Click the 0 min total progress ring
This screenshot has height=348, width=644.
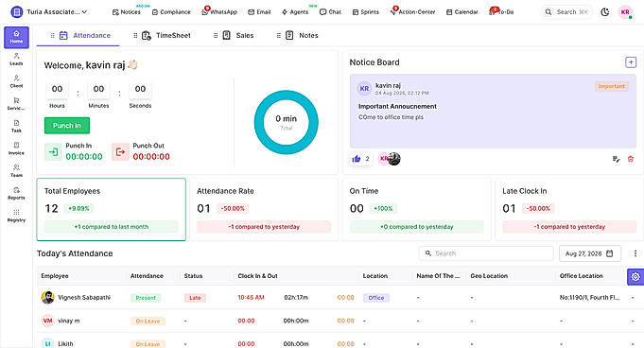(287, 122)
